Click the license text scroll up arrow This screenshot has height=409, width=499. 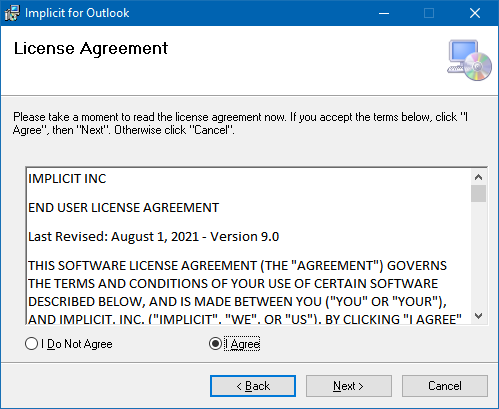(x=478, y=177)
